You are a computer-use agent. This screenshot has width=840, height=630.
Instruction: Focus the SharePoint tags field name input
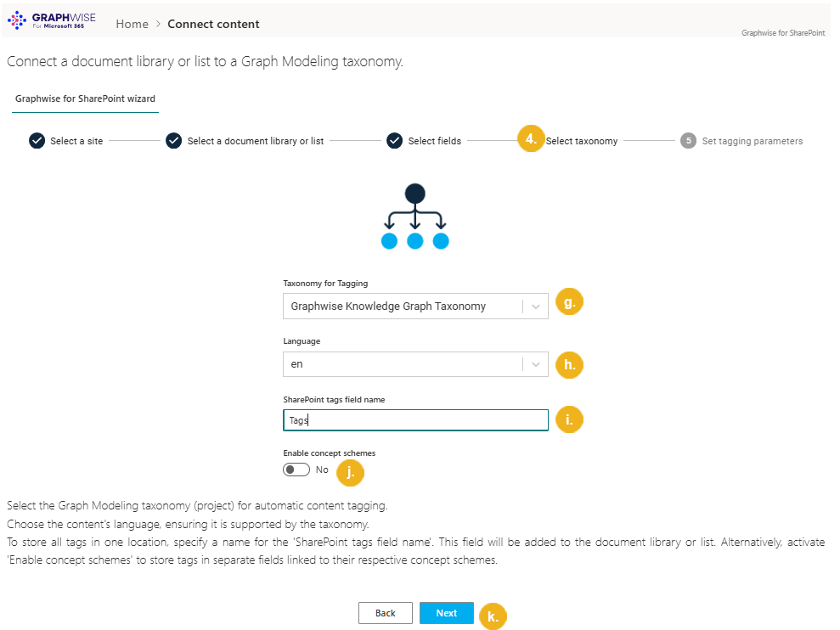click(415, 420)
